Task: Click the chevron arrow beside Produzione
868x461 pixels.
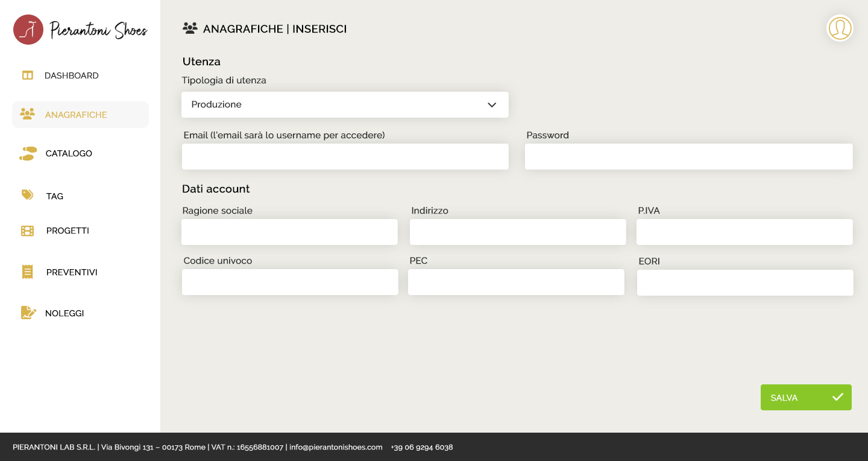Action: point(492,105)
